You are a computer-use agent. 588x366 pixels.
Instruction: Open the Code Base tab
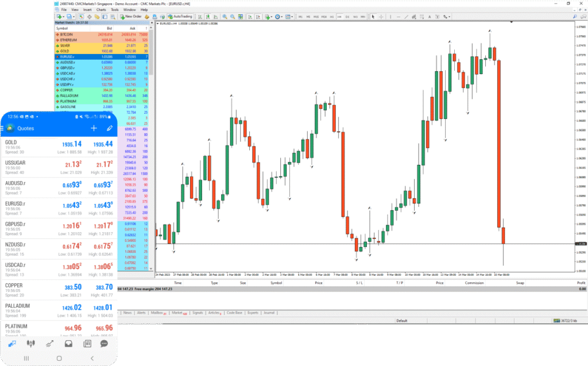pos(234,313)
